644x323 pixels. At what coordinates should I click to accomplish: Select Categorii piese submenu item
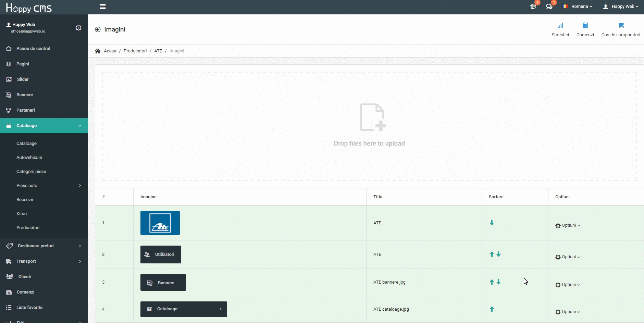point(31,172)
